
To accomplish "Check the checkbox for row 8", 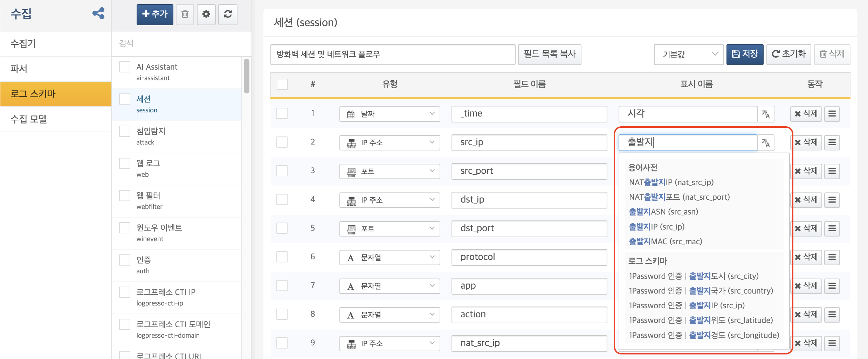I will click(282, 314).
